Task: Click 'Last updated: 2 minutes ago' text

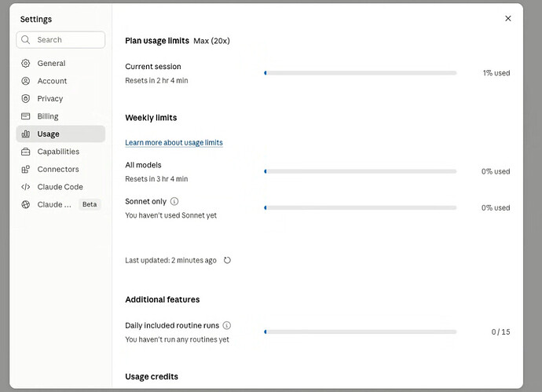Action: pos(170,260)
